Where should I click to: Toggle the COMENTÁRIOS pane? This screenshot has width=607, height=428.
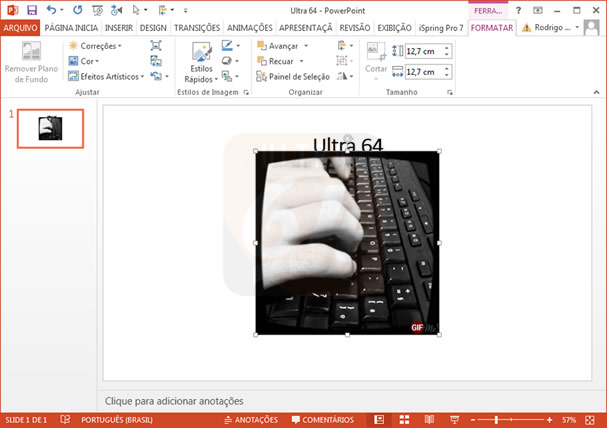(x=322, y=420)
